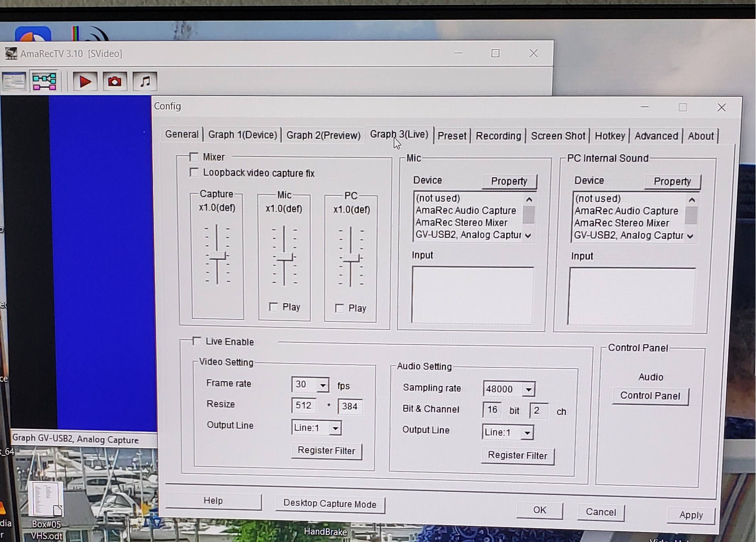Open the Sampling rate dropdown
Viewport: 756px width, 542px height.
pyautogui.click(x=529, y=389)
